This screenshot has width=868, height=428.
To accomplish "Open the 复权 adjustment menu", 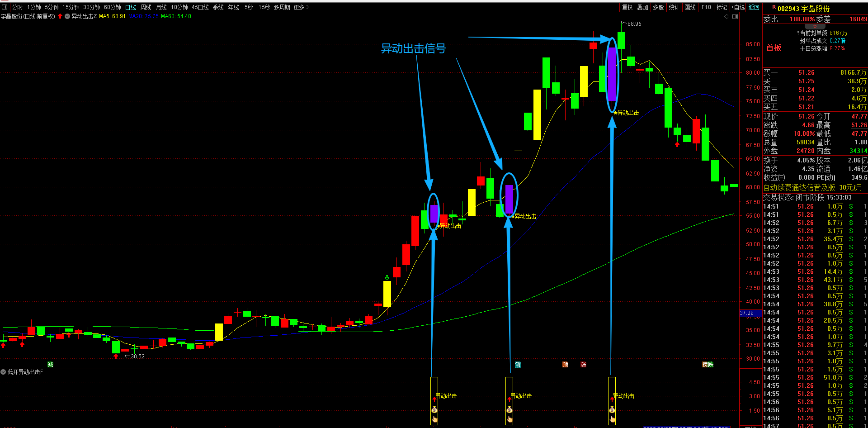I will tap(627, 7).
